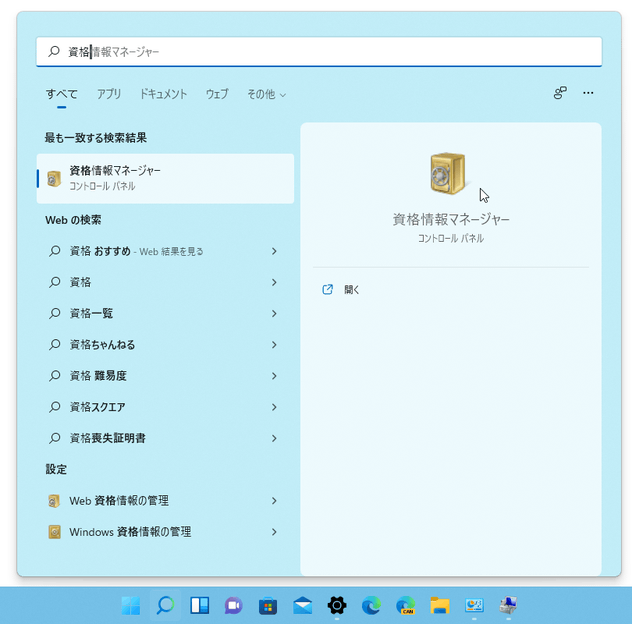
Task: Expand chevron for 資格 おすすめ
Action: tap(274, 251)
